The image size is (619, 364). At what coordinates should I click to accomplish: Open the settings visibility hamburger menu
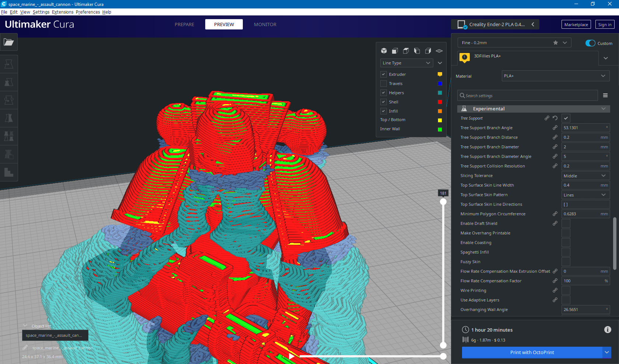605,95
